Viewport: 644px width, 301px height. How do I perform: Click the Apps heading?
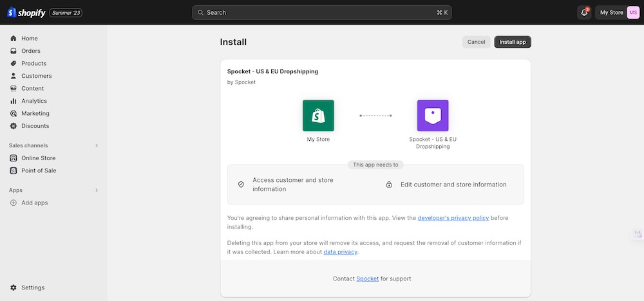[x=15, y=190]
